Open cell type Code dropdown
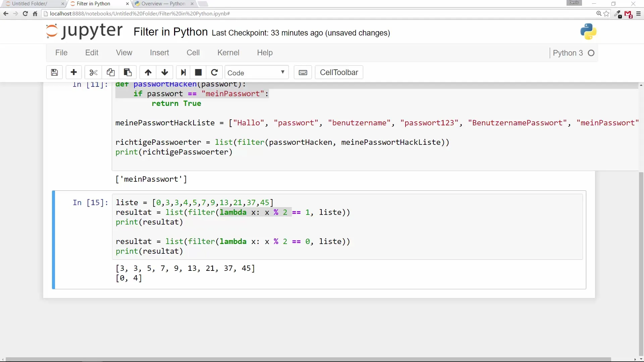Screen dimensions: 644x362 (257, 72)
